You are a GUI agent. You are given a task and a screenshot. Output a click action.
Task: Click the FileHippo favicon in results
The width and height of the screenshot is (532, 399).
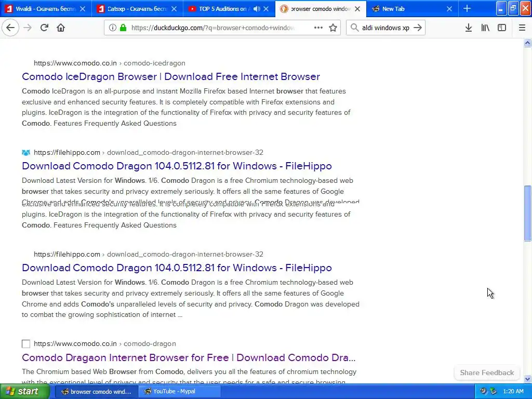(26, 153)
